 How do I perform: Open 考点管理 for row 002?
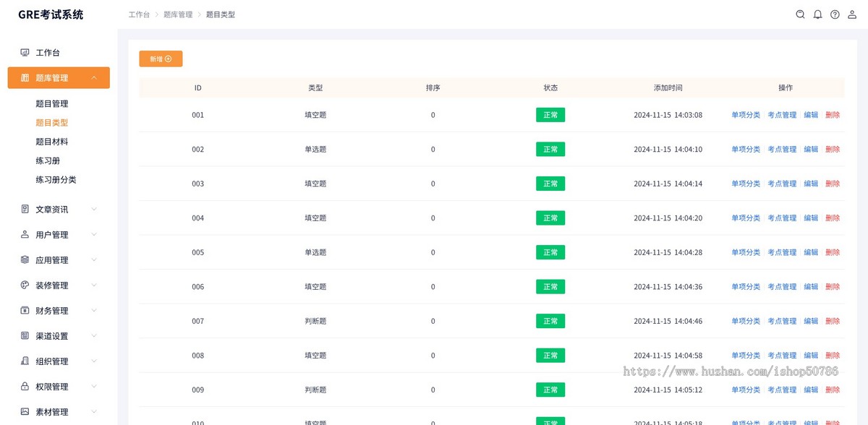(782, 150)
